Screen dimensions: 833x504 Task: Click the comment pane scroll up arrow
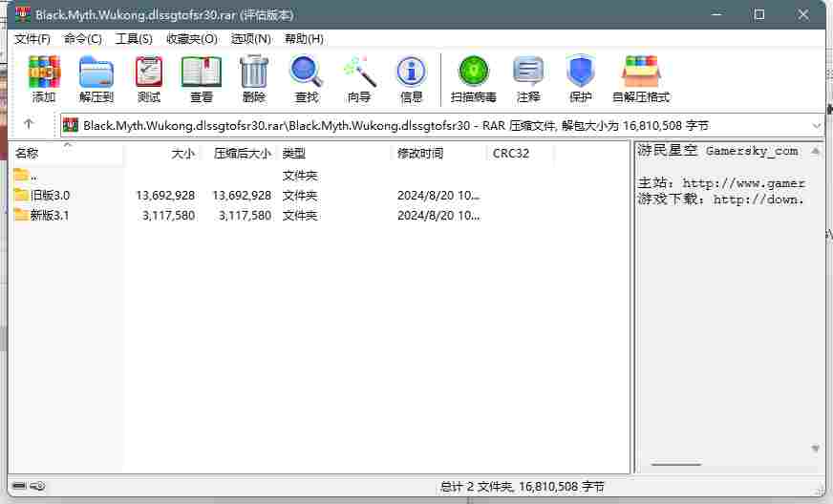coord(815,152)
